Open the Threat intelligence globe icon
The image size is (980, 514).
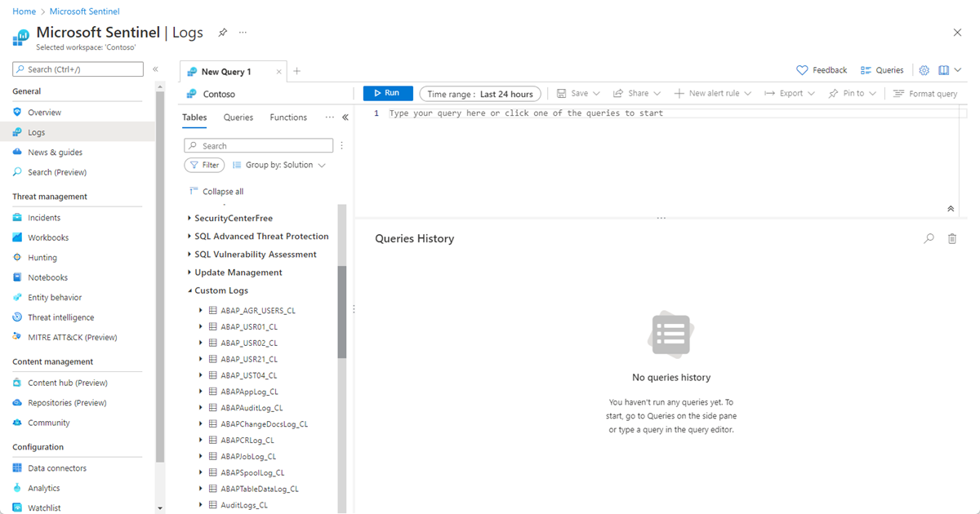pos(18,317)
